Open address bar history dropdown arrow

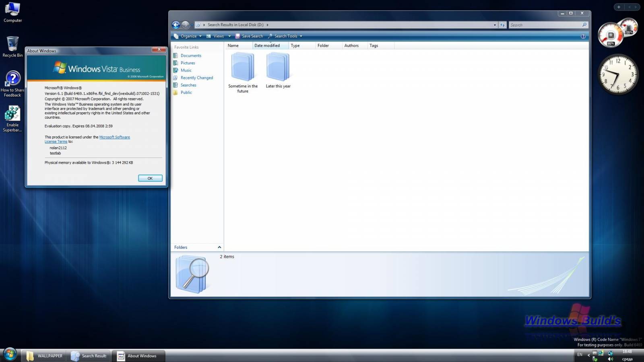(495, 25)
